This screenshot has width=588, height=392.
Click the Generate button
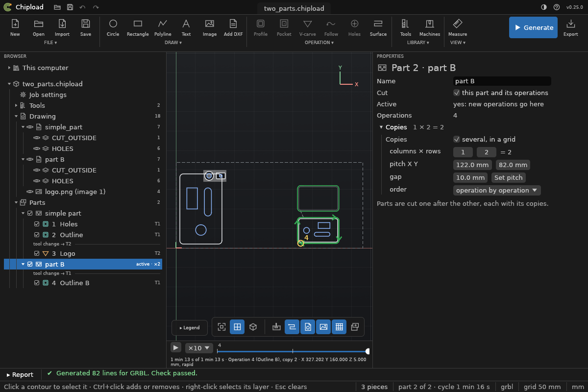pos(533,27)
